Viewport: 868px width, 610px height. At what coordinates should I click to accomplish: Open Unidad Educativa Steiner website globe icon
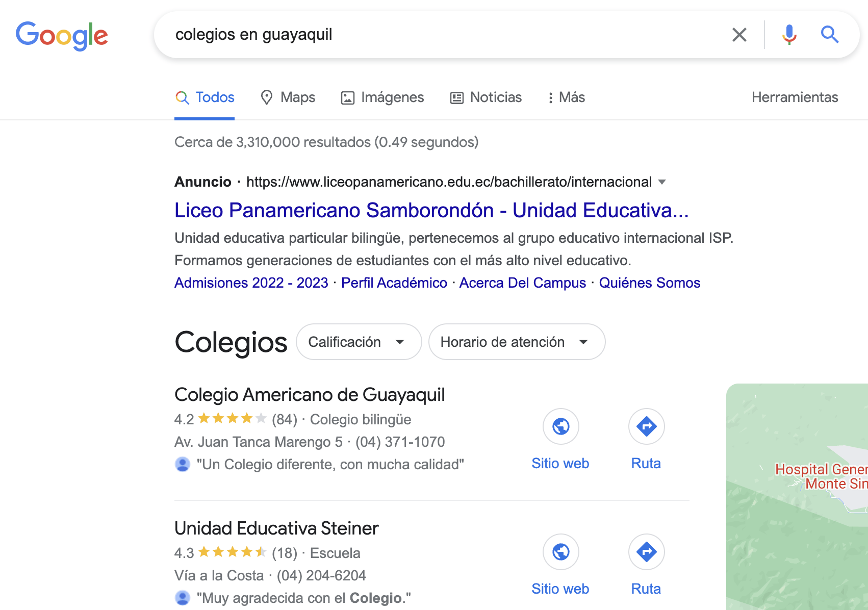(560, 552)
